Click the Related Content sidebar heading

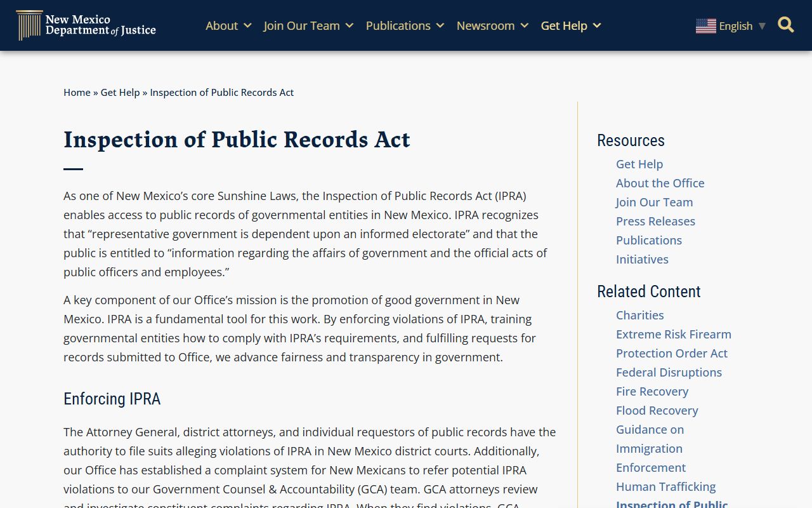coord(648,291)
